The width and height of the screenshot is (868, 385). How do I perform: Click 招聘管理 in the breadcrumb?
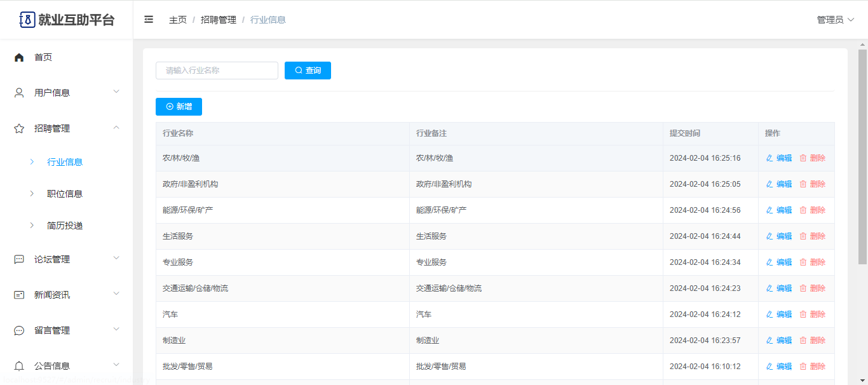click(219, 20)
